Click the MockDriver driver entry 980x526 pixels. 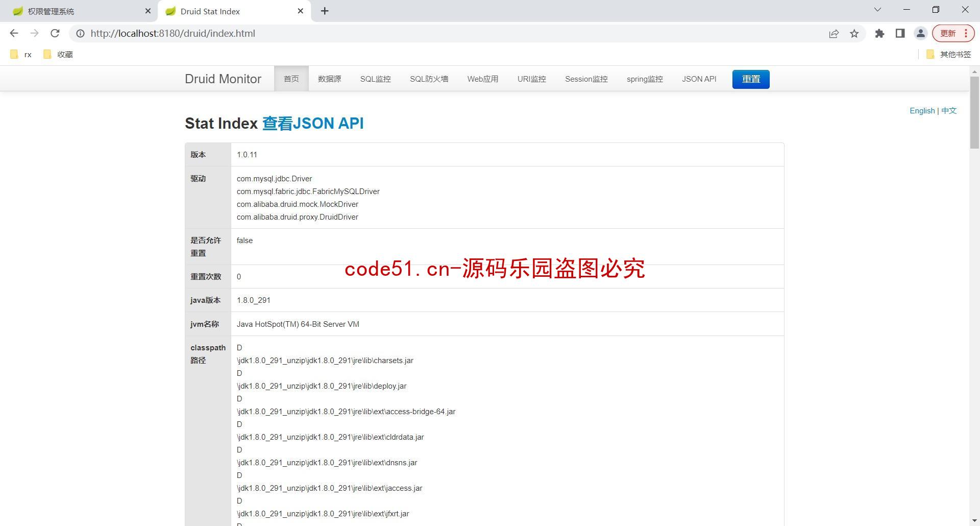(x=298, y=204)
